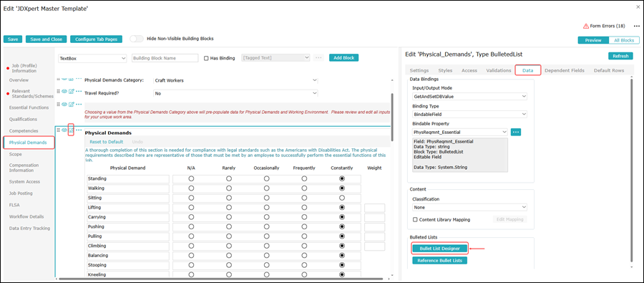Open the Bullet List Designer
The width and height of the screenshot is (644, 283).
pos(440,248)
